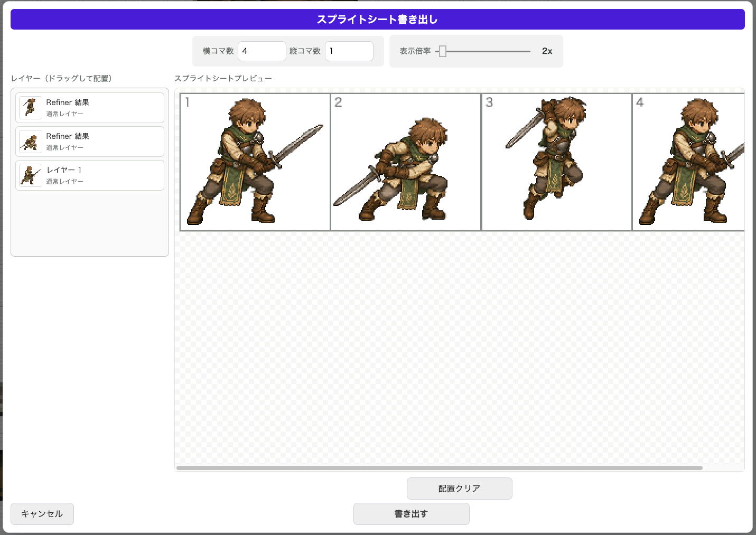Image resolution: width=756 pixels, height=535 pixels.
Task: Click the レイヤー 1 layer thumbnail
Action: (31, 175)
